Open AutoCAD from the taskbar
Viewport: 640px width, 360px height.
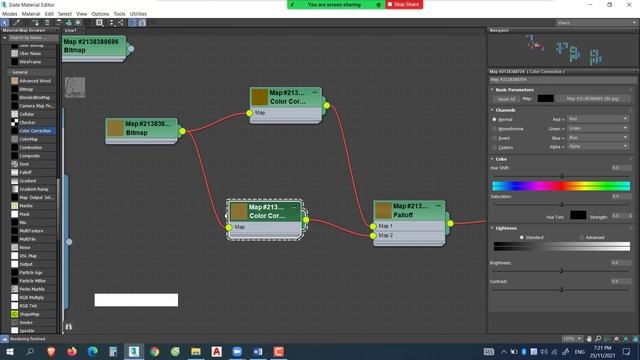(x=216, y=351)
